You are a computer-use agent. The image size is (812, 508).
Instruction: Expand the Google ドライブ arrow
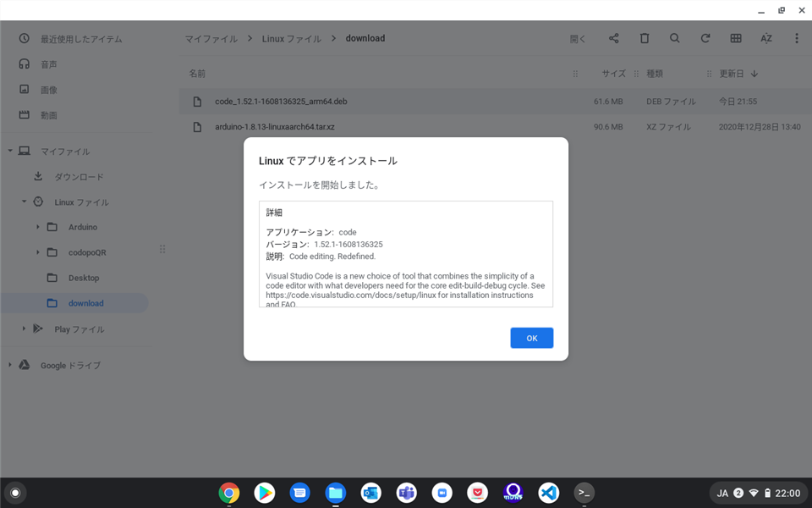coord(10,365)
